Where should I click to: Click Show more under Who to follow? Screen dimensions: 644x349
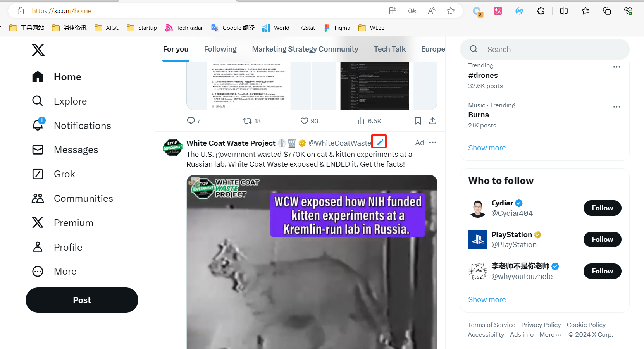pyautogui.click(x=487, y=300)
